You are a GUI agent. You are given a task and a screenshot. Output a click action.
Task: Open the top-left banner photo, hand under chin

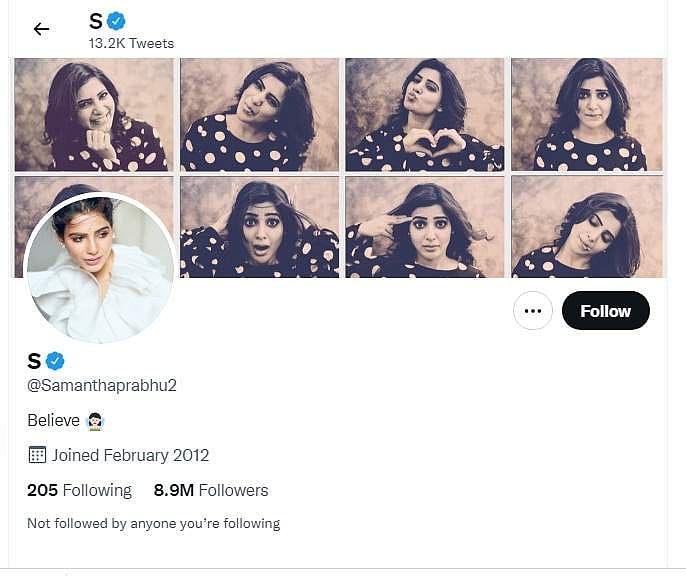coord(93,114)
